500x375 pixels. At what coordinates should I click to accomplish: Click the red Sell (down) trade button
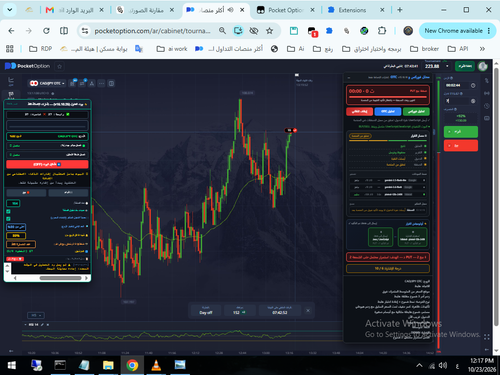(461, 146)
